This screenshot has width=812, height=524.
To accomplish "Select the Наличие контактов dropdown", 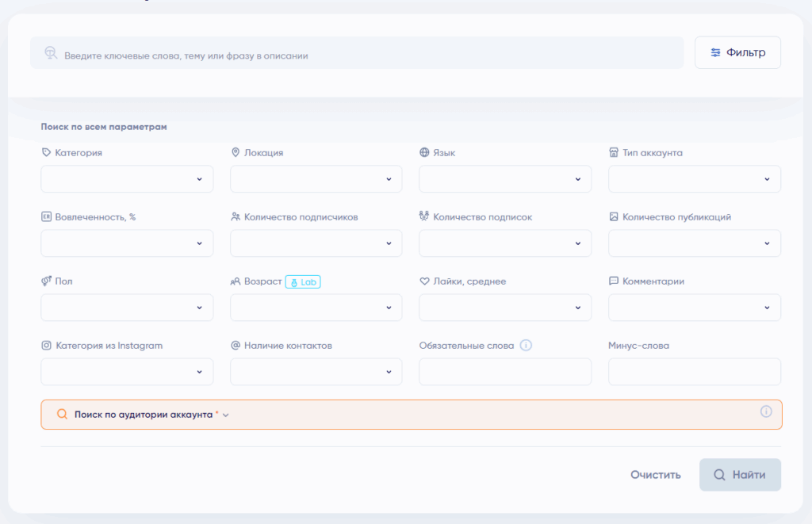I will pyautogui.click(x=316, y=372).
